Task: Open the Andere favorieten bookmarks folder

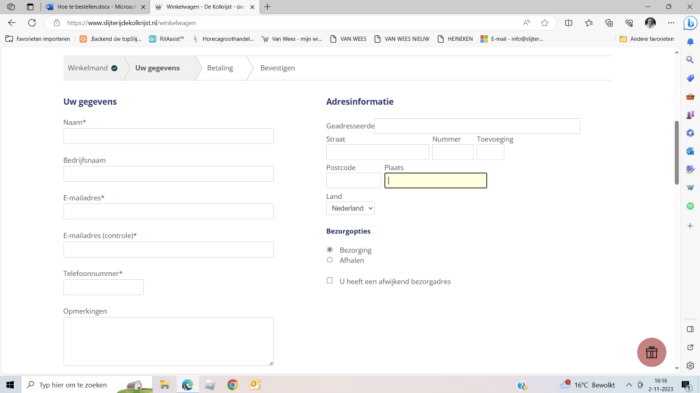Action: pos(646,39)
